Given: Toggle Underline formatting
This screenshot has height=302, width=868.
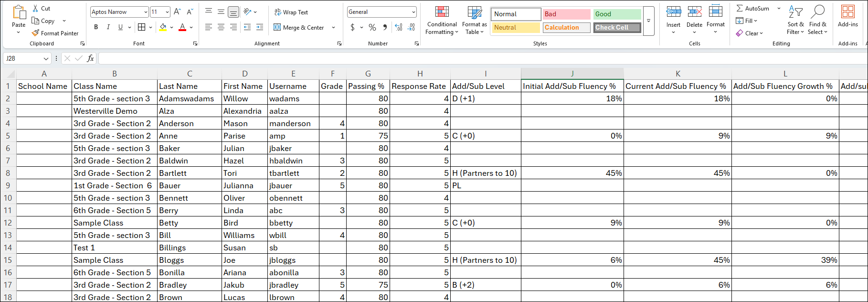Looking at the screenshot, I should click(120, 27).
